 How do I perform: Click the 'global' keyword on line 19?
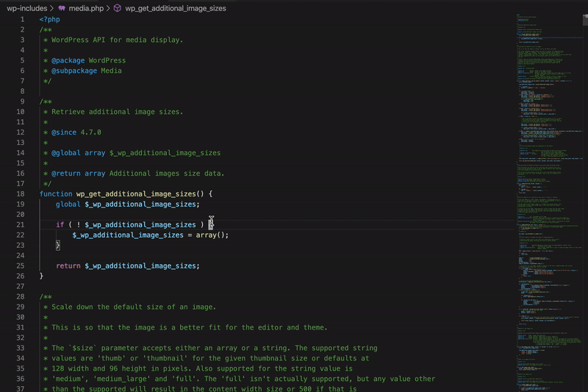click(68, 204)
